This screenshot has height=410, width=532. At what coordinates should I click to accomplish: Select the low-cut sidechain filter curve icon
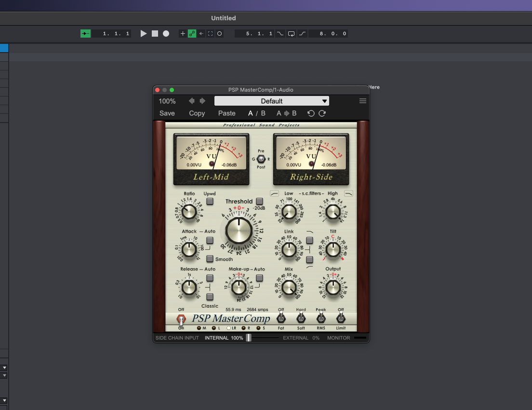(273, 193)
